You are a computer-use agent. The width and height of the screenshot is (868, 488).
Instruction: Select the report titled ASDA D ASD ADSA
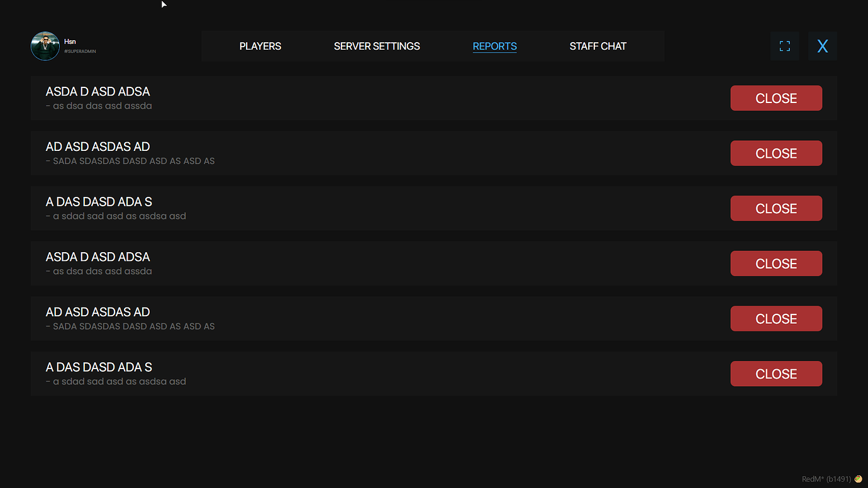(97, 91)
